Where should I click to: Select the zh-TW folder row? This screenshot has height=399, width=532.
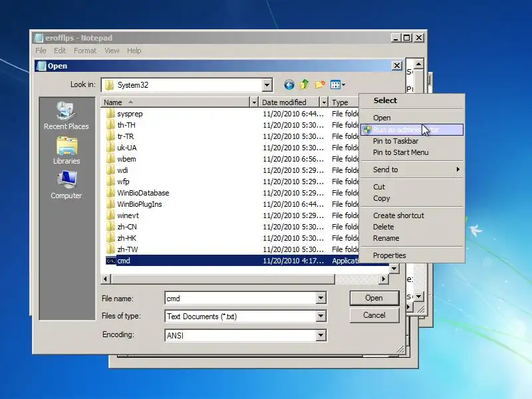[x=231, y=249]
